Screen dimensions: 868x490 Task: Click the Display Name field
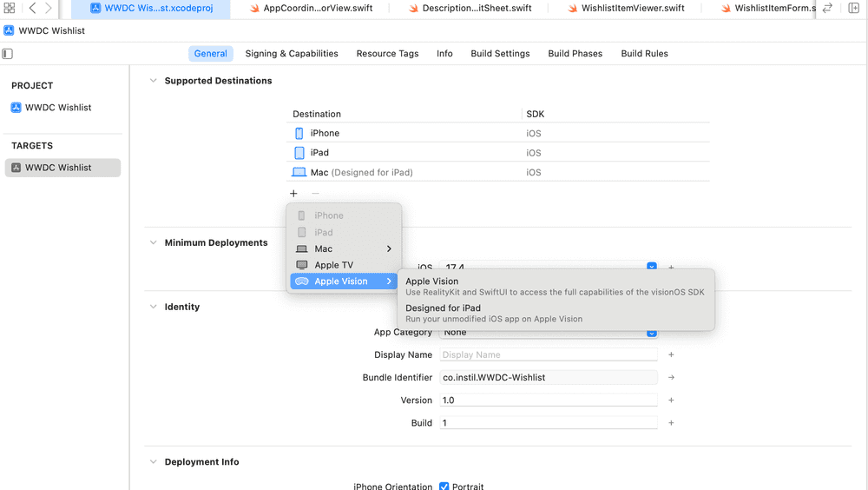click(549, 354)
